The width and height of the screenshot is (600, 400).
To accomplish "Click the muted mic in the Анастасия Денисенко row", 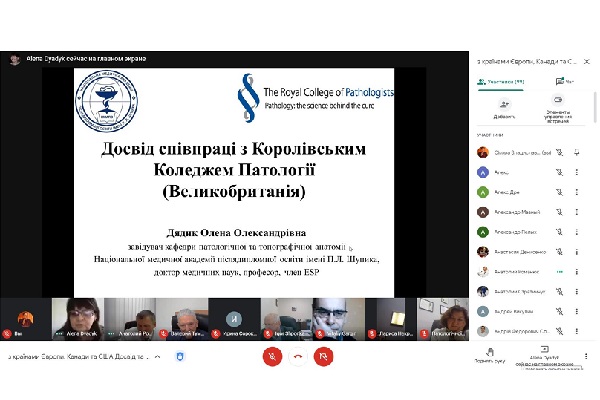I will pyautogui.click(x=559, y=252).
